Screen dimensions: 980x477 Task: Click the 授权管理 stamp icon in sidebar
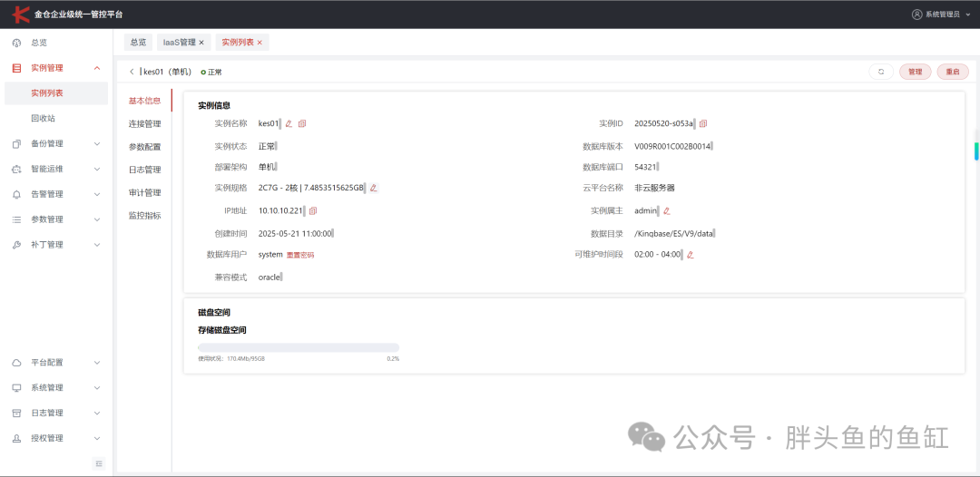coord(17,438)
